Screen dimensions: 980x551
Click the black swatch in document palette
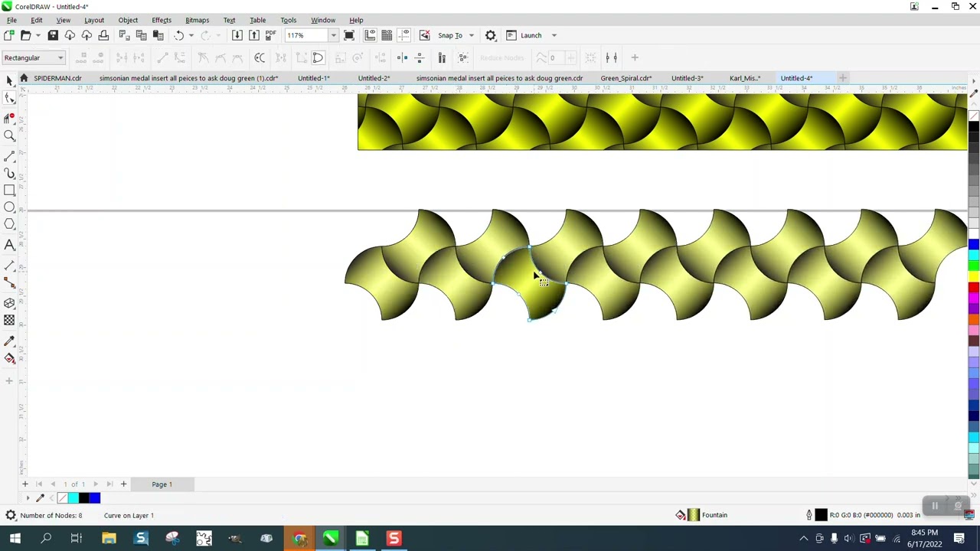(x=84, y=498)
